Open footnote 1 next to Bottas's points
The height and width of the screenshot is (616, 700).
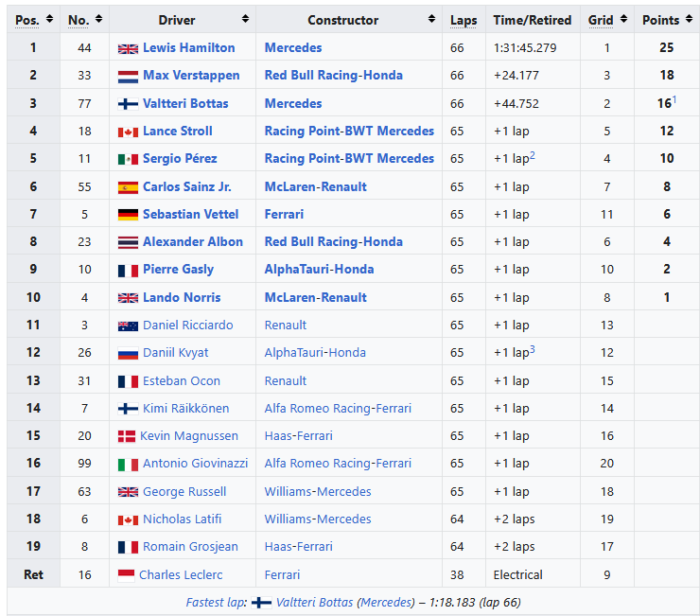click(x=674, y=99)
